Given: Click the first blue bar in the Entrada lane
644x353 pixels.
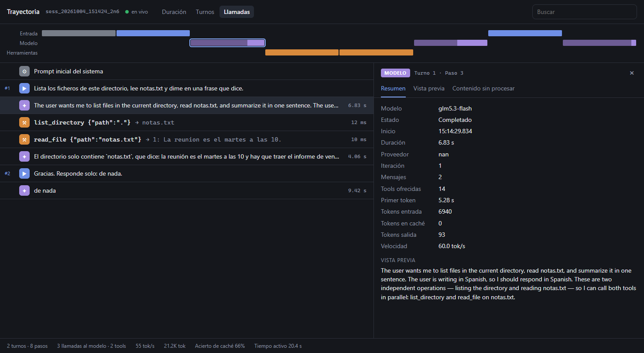Looking at the screenshot, I should [x=153, y=33].
